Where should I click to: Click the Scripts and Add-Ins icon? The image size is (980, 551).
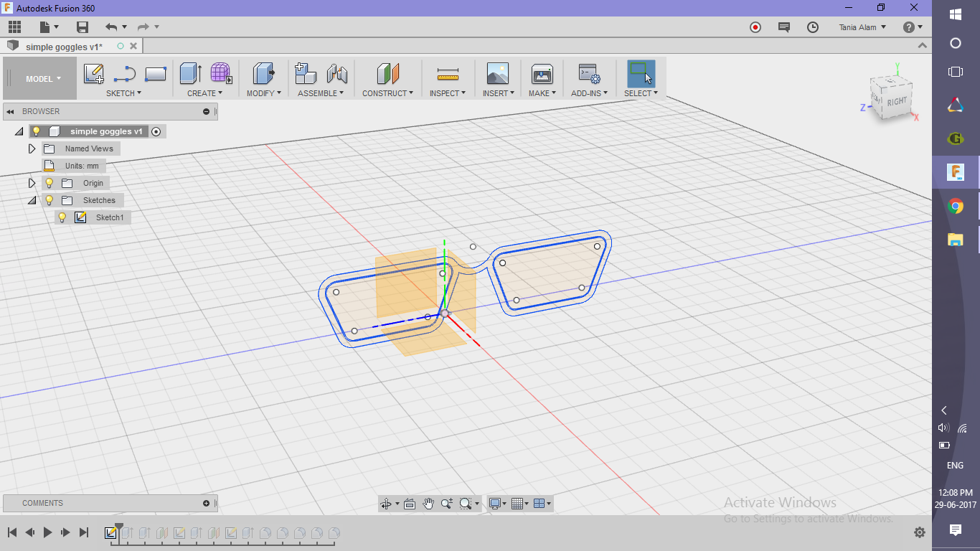point(589,74)
